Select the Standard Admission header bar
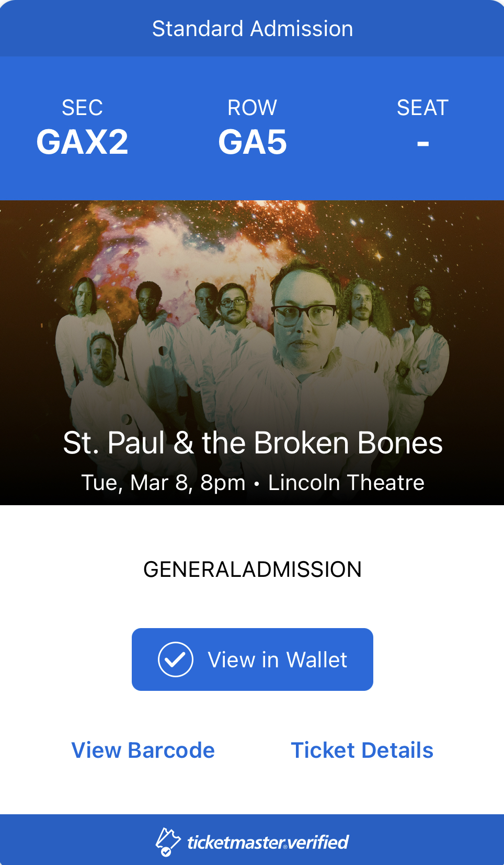Screen dimensions: 504x865 click(252, 28)
